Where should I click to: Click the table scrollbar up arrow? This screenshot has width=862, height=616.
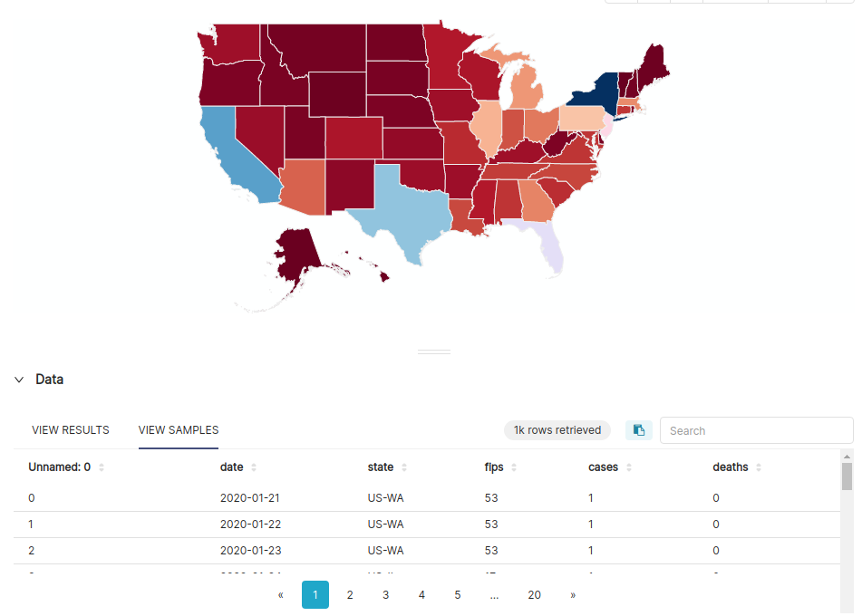click(x=847, y=457)
